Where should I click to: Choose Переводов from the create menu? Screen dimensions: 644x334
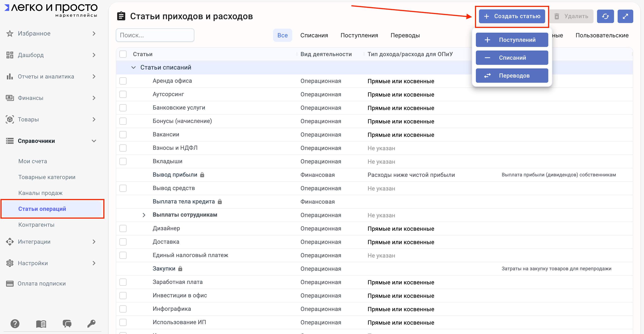coord(512,76)
